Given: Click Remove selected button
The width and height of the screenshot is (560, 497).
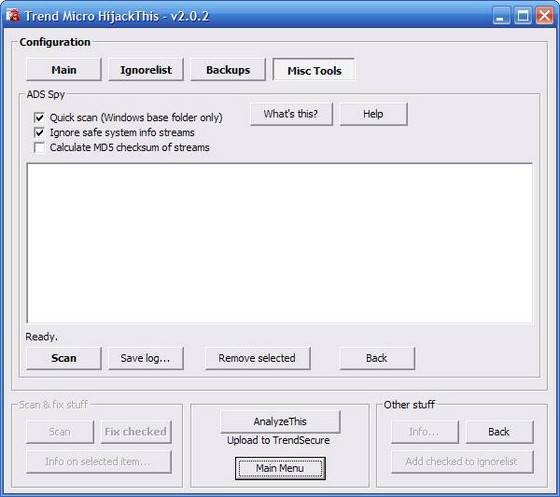Looking at the screenshot, I should (x=258, y=358).
